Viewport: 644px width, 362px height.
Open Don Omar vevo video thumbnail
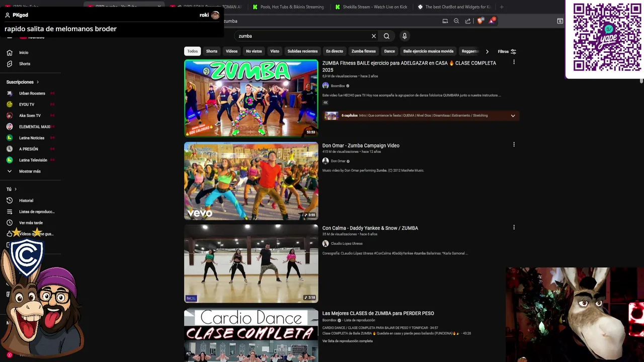[251, 181]
